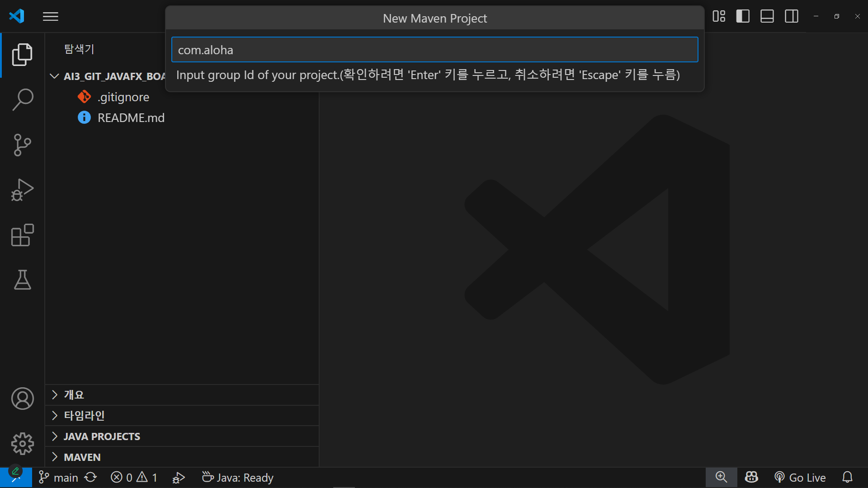
Task: Open the errors and warnings count
Action: (x=134, y=478)
